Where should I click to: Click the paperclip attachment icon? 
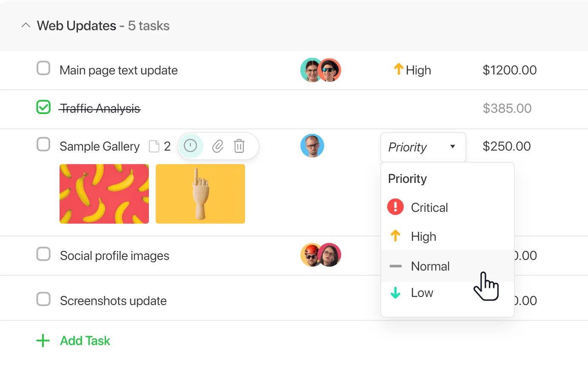click(218, 146)
